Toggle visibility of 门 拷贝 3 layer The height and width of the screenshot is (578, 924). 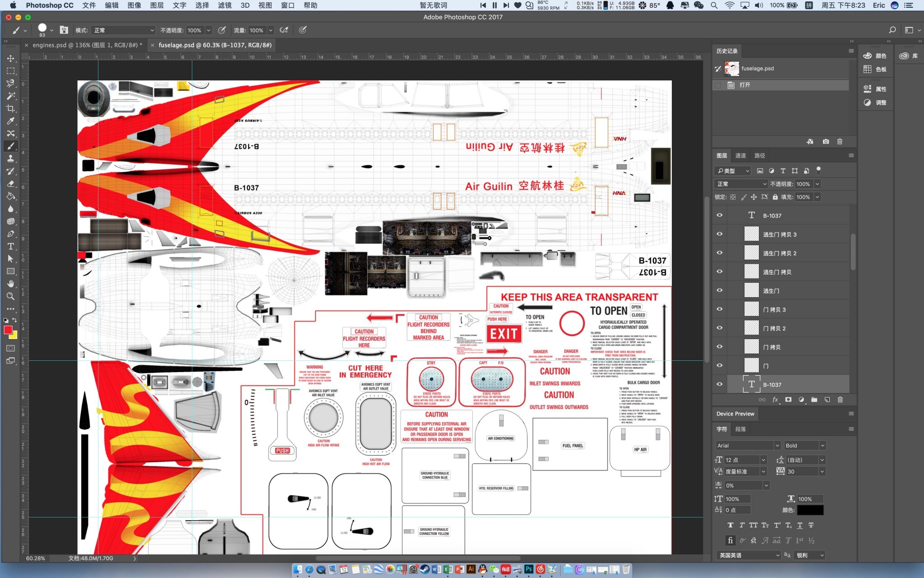tap(720, 309)
